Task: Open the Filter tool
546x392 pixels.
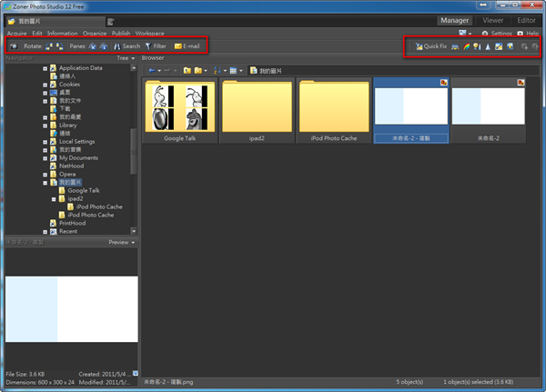Action: [x=155, y=45]
